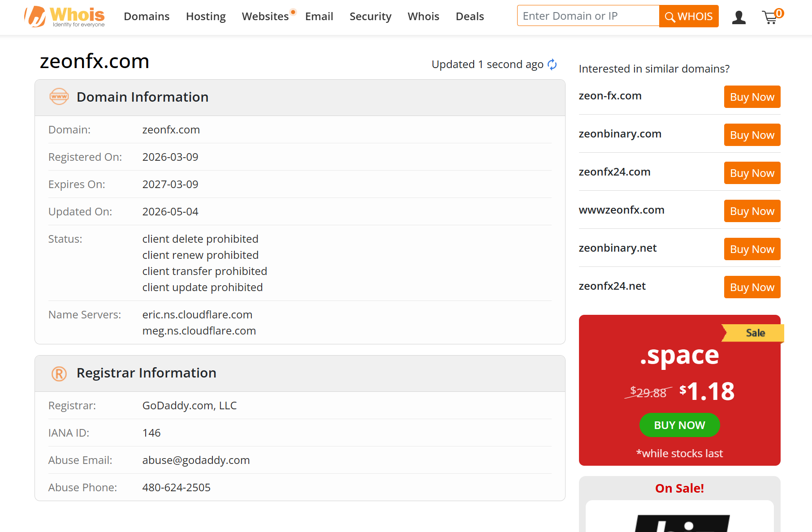The image size is (812, 532).
Task: Buy Now for zeonfx24.net
Action: [752, 287]
